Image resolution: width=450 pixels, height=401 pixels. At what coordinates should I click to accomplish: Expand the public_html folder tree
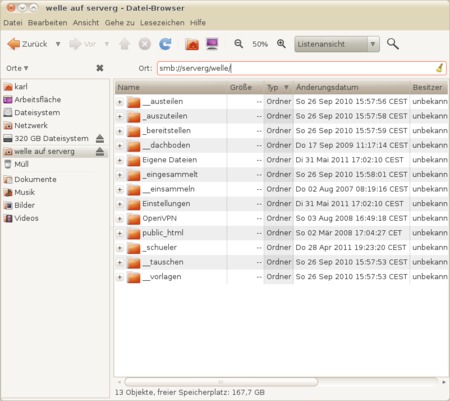point(119,233)
